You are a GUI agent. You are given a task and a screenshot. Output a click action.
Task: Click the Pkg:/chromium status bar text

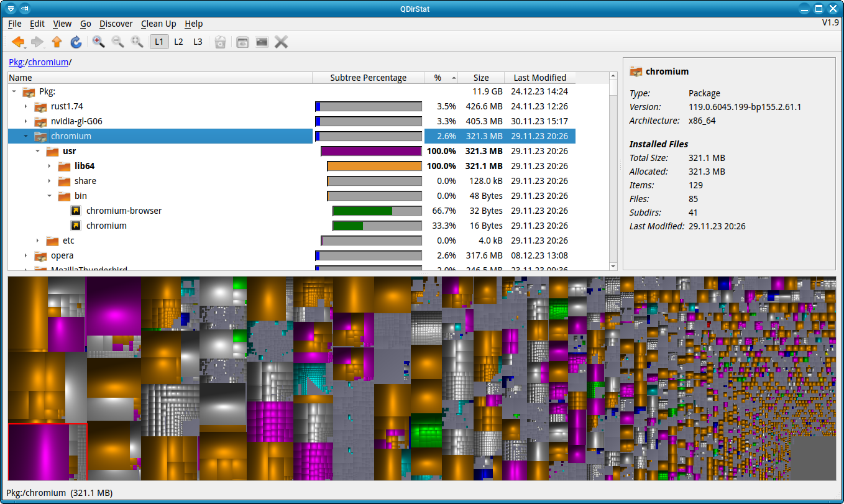[x=60, y=493]
